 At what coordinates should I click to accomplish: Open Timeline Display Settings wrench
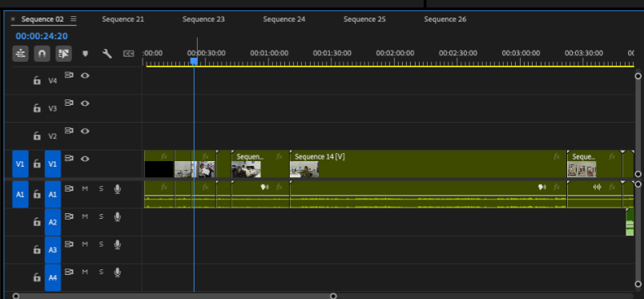pyautogui.click(x=107, y=54)
